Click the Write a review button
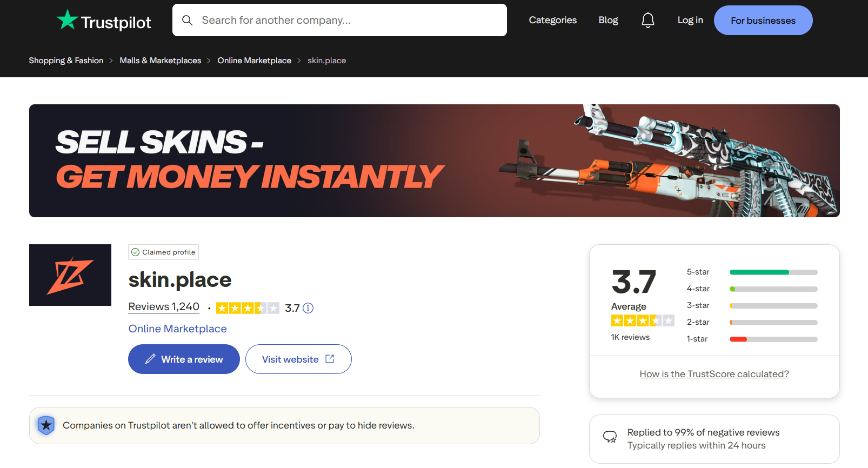The width and height of the screenshot is (868, 468). pyautogui.click(x=184, y=359)
